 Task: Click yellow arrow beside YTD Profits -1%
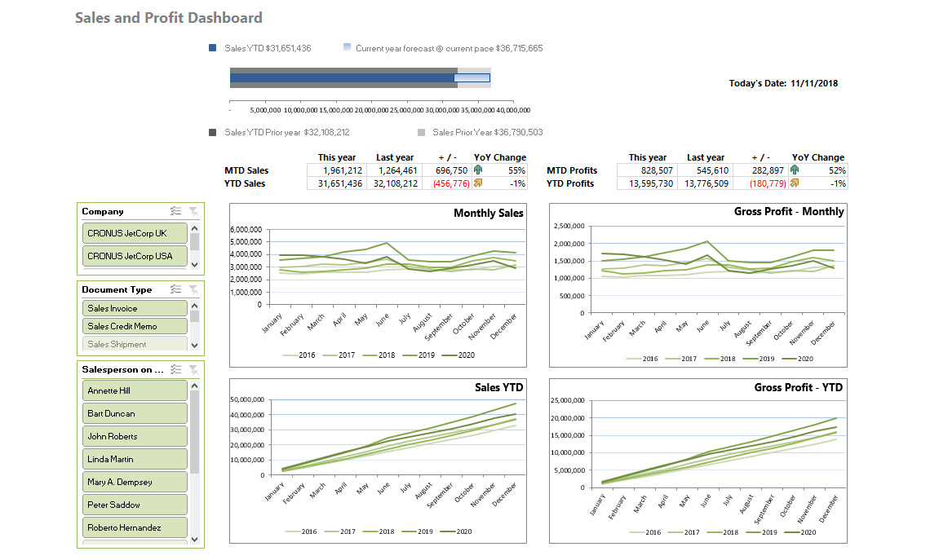click(795, 183)
